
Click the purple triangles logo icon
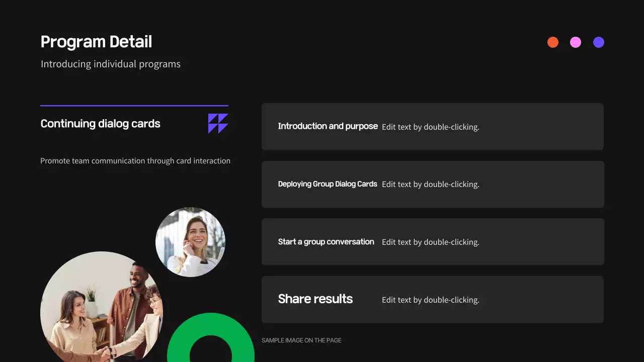pyautogui.click(x=218, y=124)
